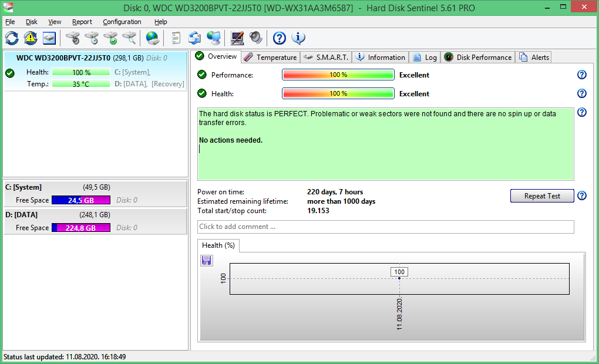Switch to the Temperature tab

coord(271,58)
